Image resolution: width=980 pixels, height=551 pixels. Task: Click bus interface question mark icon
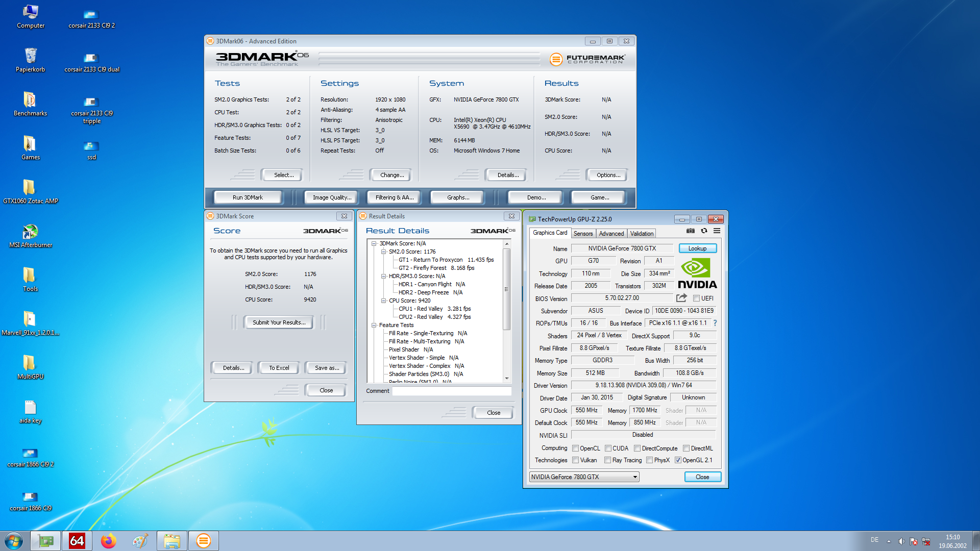click(x=715, y=323)
